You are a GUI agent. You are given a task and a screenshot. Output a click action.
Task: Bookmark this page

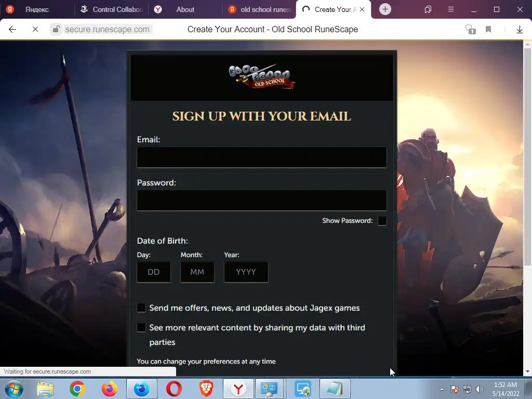tap(488, 30)
